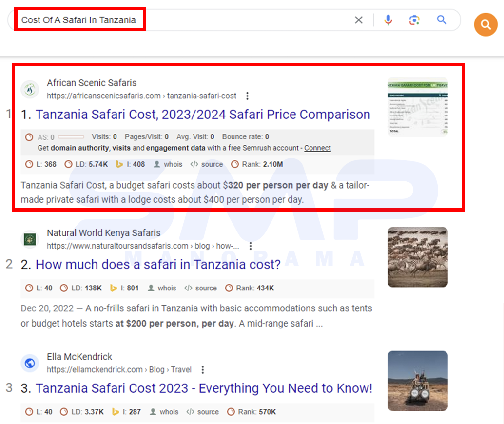Clear the search box with the X icon

[358, 20]
